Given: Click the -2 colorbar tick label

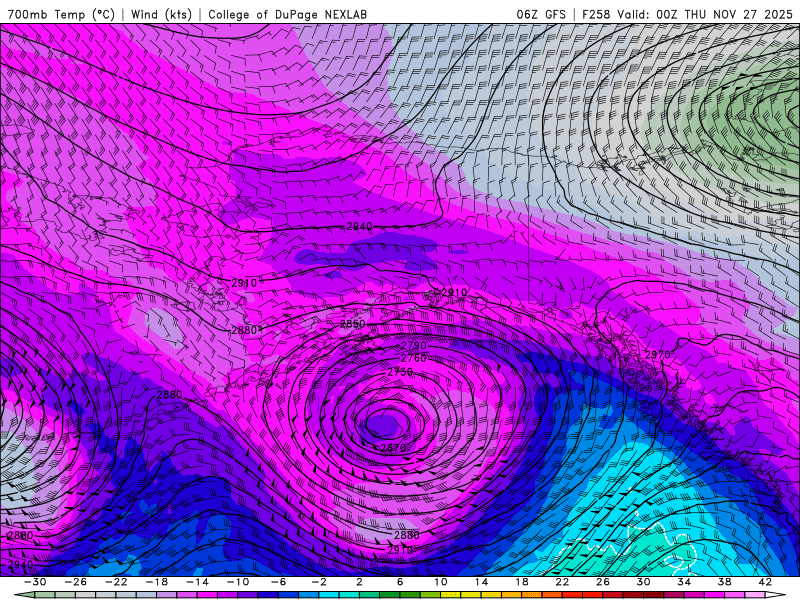Looking at the screenshot, I should pos(319,582).
